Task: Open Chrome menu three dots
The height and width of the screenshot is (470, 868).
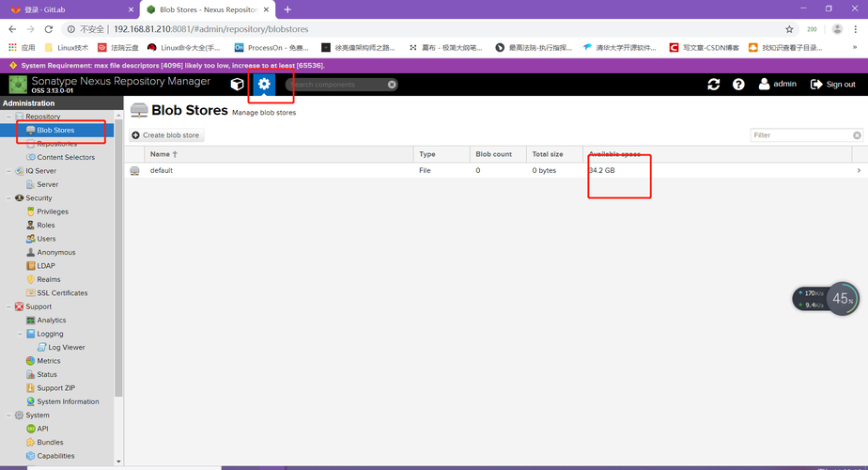Action: click(x=856, y=29)
